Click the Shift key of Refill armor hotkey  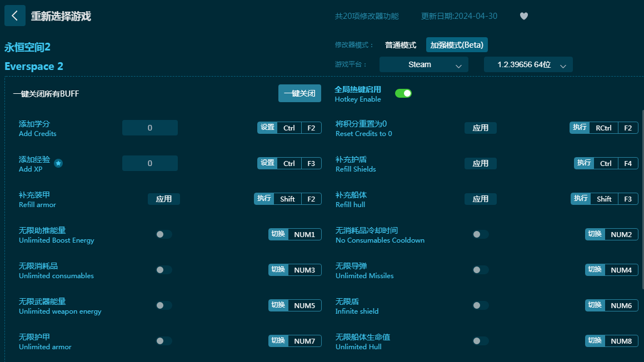coord(287,199)
